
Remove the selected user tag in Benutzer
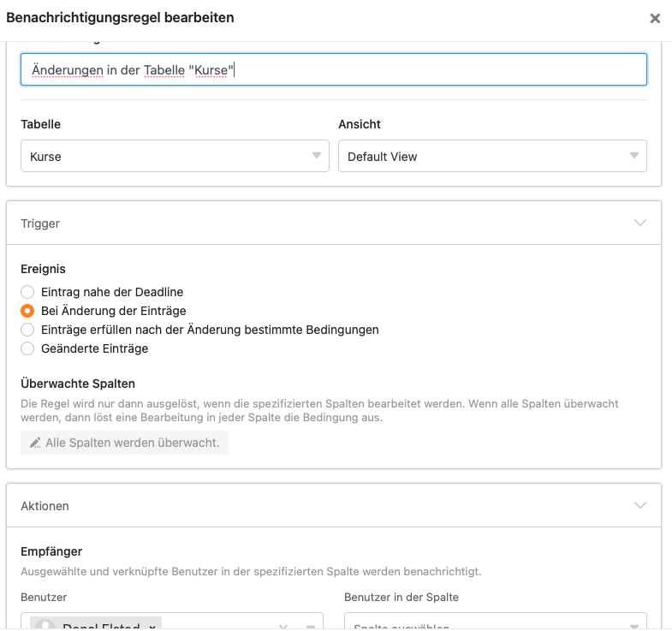coord(152,627)
